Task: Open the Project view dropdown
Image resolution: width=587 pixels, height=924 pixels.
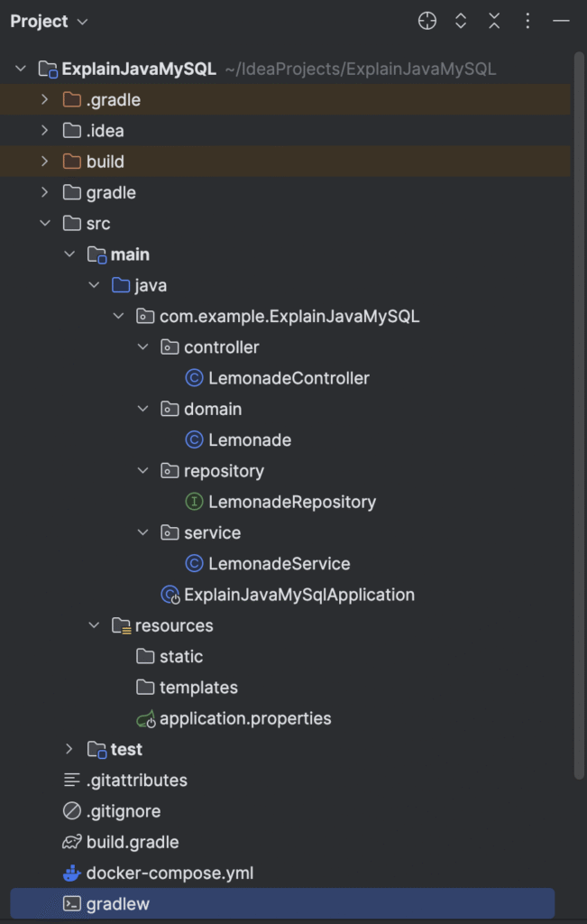Action: 49,22
